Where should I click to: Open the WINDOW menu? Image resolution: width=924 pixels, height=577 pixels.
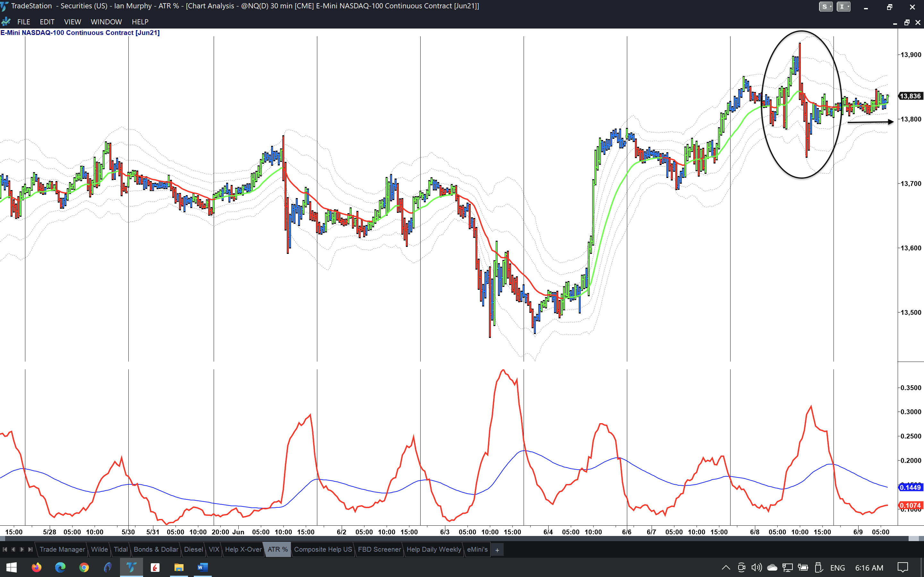(x=106, y=22)
